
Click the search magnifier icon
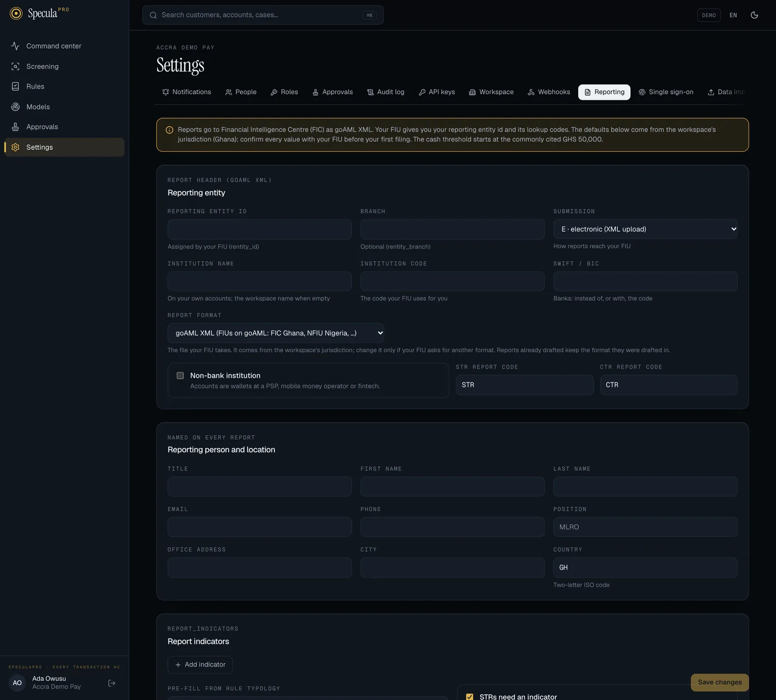point(153,15)
